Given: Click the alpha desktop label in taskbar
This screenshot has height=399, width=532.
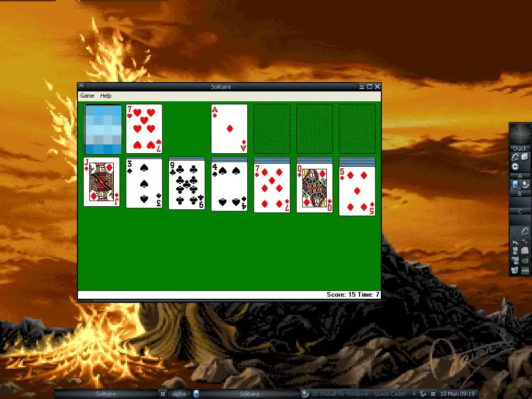Looking at the screenshot, I should point(179,394).
